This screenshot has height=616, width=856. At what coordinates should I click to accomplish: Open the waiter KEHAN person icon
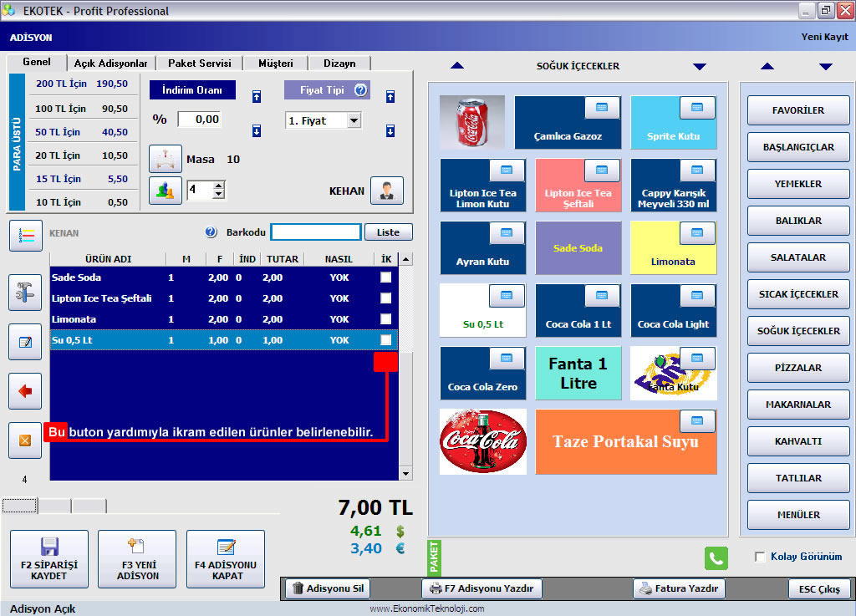pyautogui.click(x=387, y=191)
